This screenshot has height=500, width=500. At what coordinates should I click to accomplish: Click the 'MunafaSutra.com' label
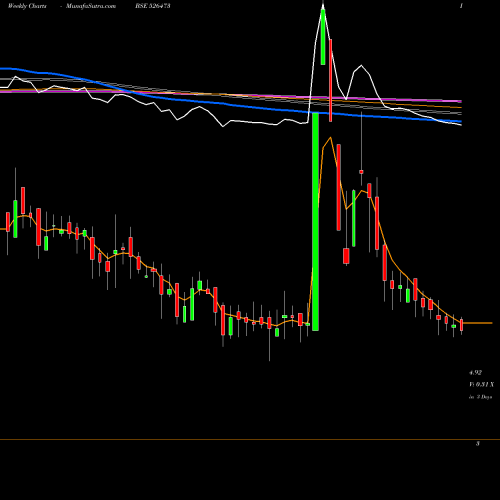click(x=91, y=6)
